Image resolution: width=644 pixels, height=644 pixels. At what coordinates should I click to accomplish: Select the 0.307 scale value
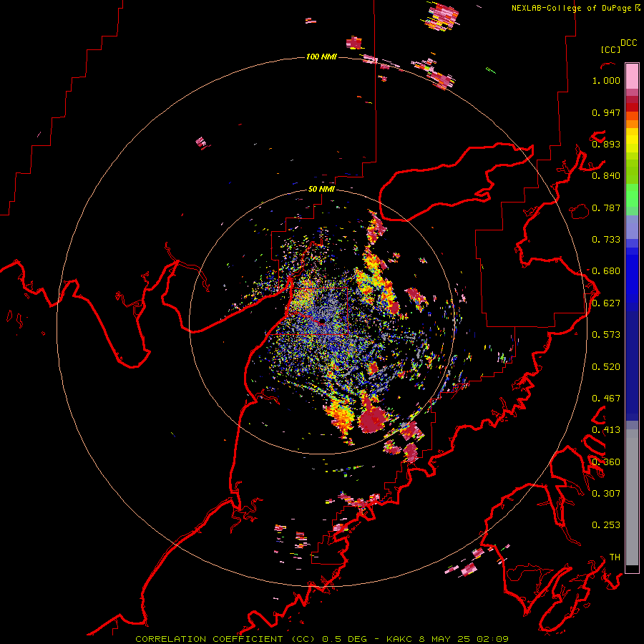[606, 494]
